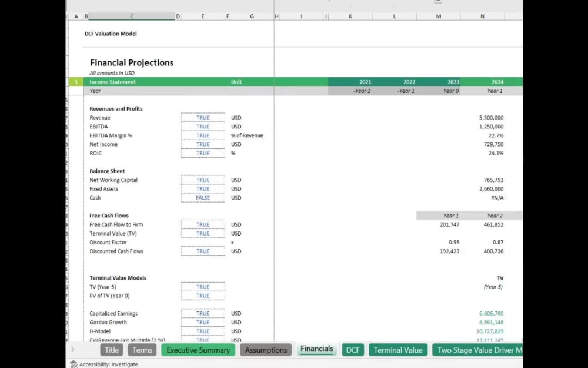Select the TRUE cell in TV (Year 5) row

coord(203,287)
